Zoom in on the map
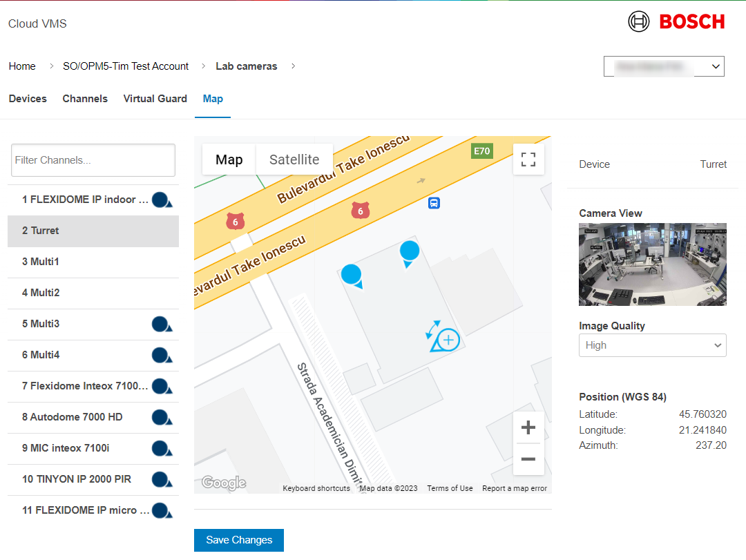 (x=528, y=428)
